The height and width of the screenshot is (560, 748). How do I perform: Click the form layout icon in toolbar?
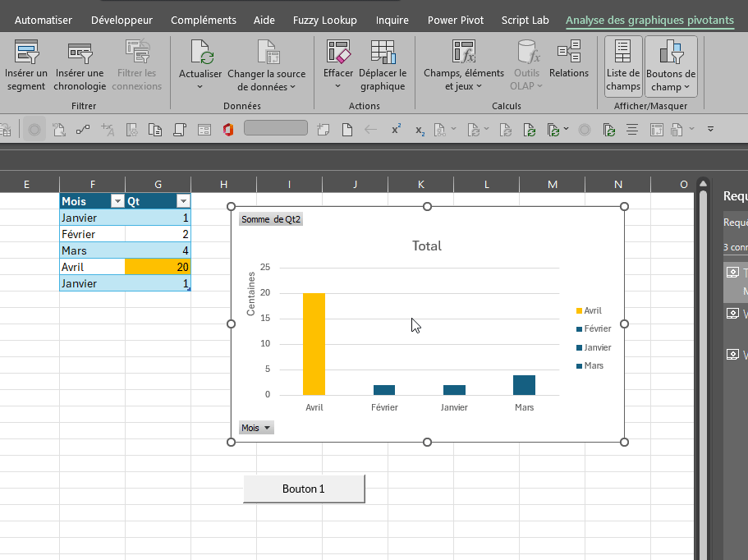204,130
